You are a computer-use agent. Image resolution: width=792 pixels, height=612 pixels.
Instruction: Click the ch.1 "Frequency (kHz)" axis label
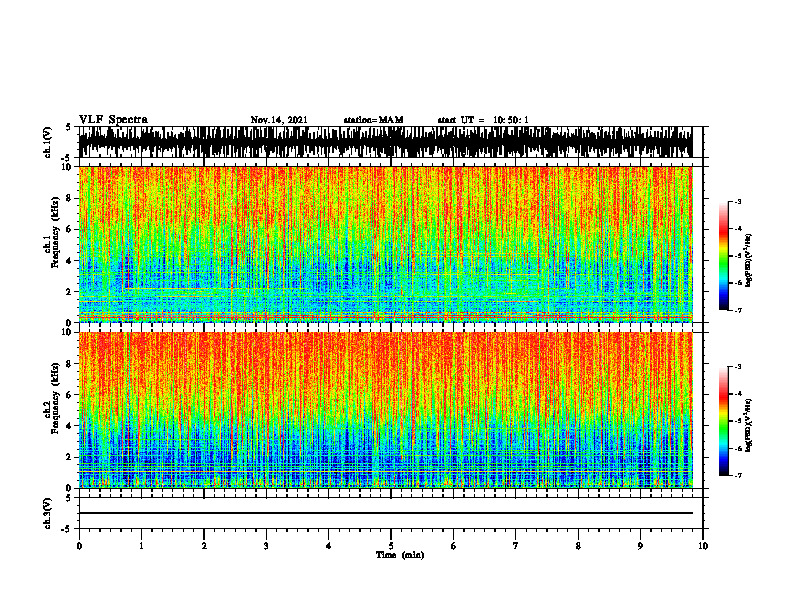[x=55, y=232]
